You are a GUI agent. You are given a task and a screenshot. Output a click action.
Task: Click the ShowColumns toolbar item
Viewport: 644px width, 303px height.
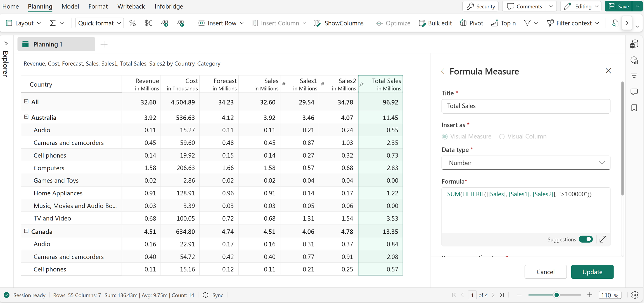tap(339, 23)
